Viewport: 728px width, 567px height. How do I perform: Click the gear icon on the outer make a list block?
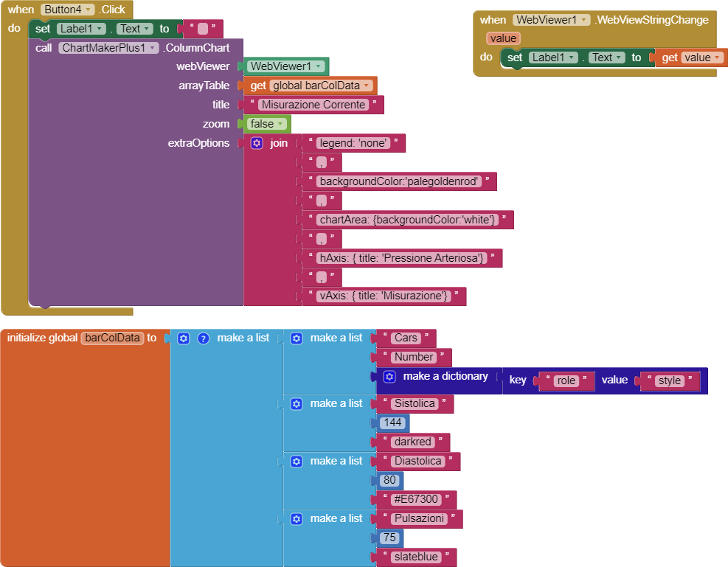184,338
